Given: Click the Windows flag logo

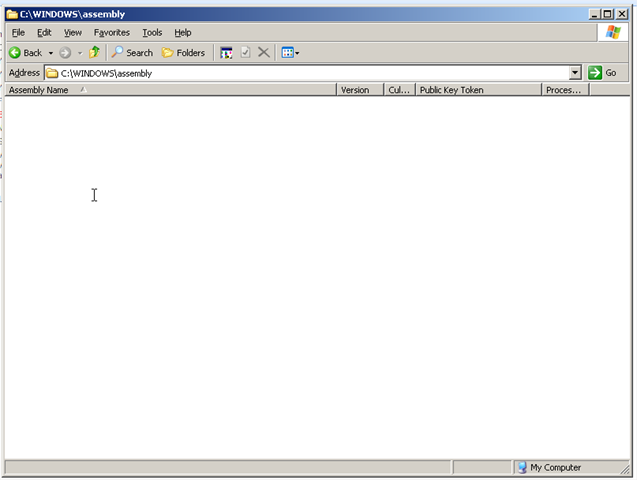Looking at the screenshot, I should click(613, 32).
